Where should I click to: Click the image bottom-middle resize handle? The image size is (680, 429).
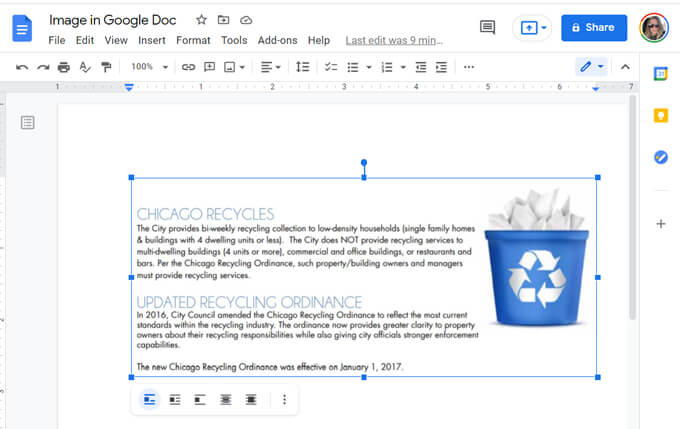[x=364, y=377]
